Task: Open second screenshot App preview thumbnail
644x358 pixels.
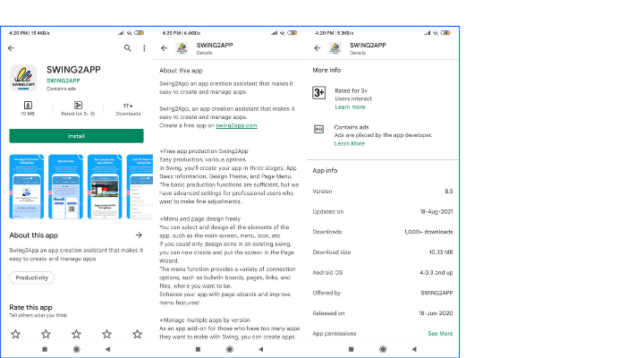Action: pyautogui.click(x=65, y=186)
